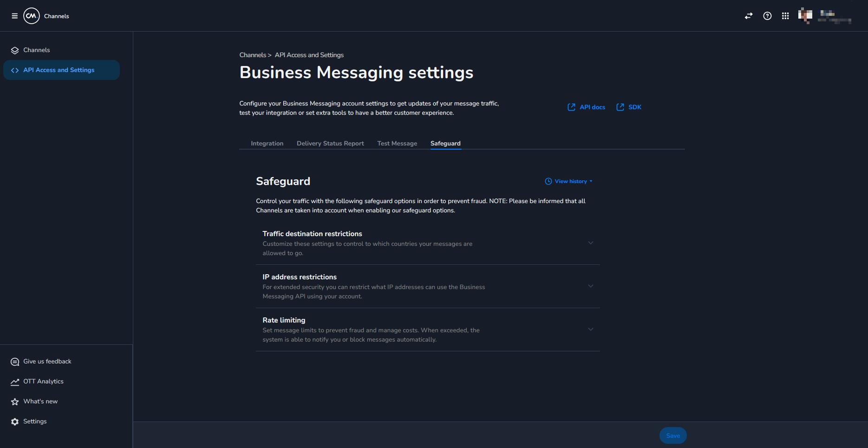Open What's new star item
Viewport: 868px width, 448px height.
40,402
